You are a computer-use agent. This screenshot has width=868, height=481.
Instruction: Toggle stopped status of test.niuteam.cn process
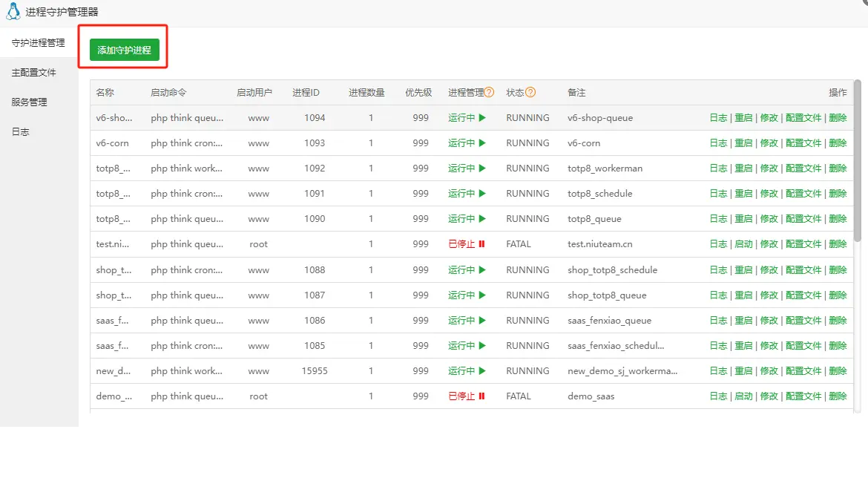coord(466,244)
